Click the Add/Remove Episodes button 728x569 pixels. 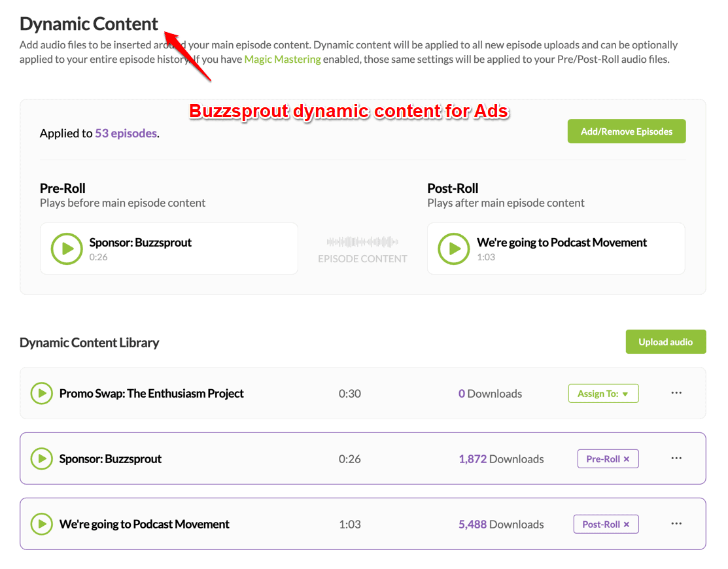[626, 131]
